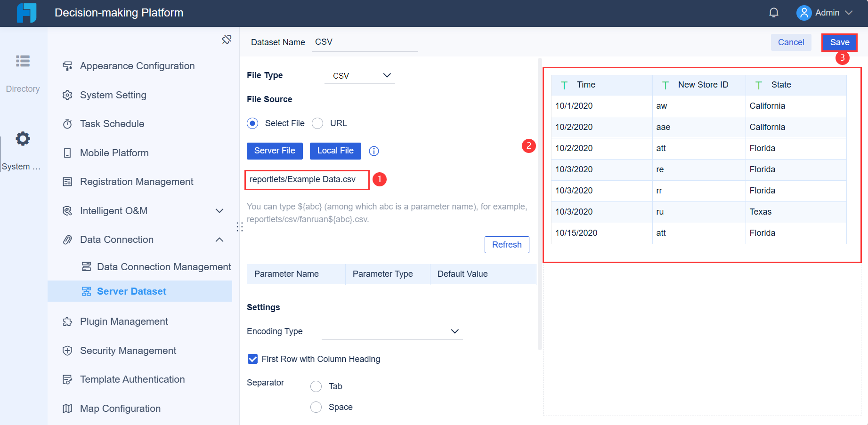The image size is (868, 425).
Task: Select the System gear icon in sidebar
Action: point(22,138)
